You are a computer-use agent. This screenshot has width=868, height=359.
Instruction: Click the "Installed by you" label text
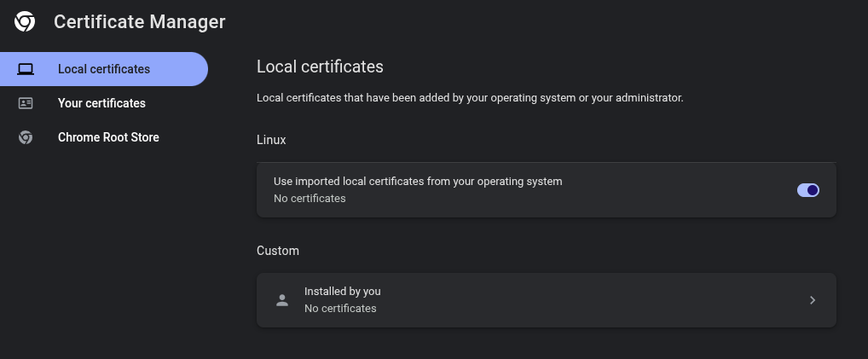tap(342, 292)
